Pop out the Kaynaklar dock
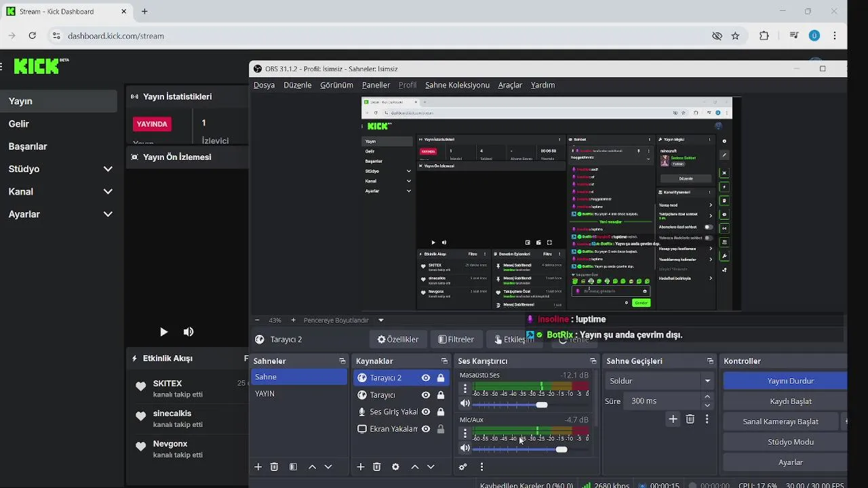868x488 pixels. [444, 361]
